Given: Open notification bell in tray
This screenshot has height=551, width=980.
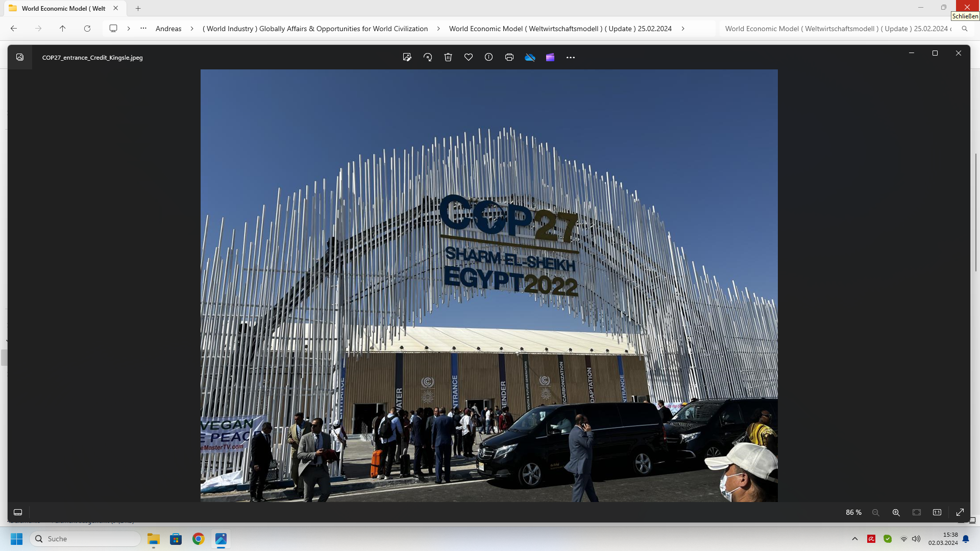Looking at the screenshot, I should tap(966, 539).
